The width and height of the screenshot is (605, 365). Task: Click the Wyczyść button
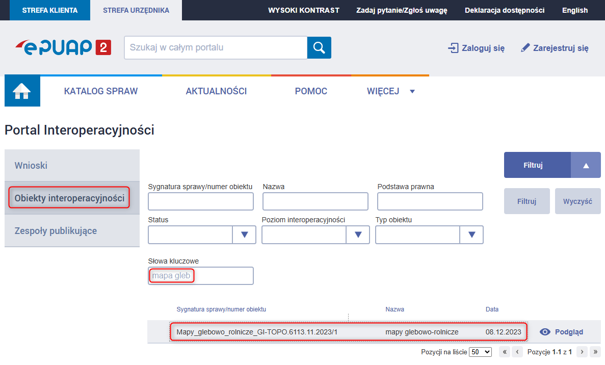point(578,201)
